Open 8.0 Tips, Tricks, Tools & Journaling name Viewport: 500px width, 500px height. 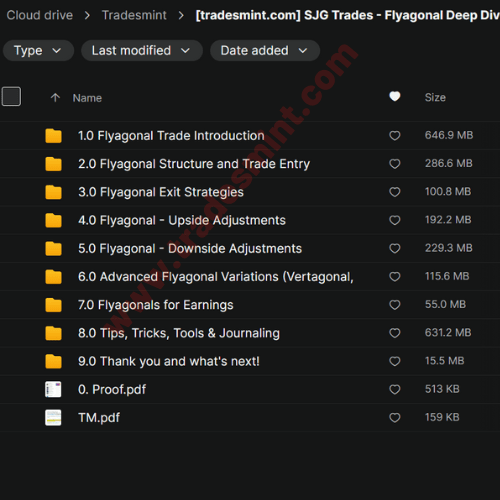tap(179, 333)
